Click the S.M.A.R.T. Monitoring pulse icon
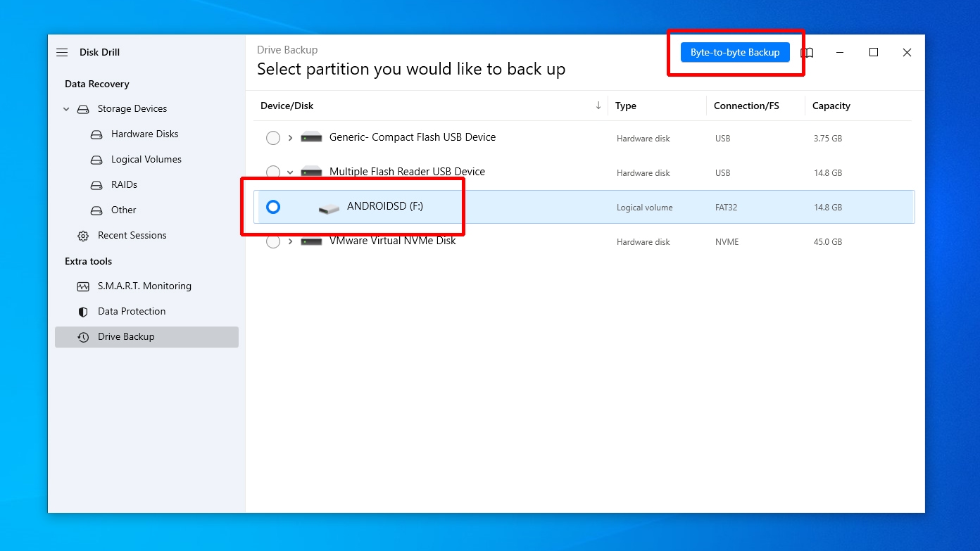Viewport: 980px width, 551px height. point(83,286)
